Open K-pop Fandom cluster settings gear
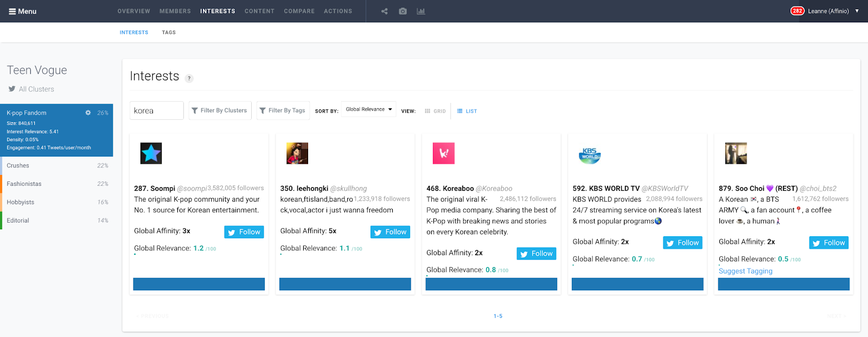The width and height of the screenshot is (868, 337). (x=88, y=113)
